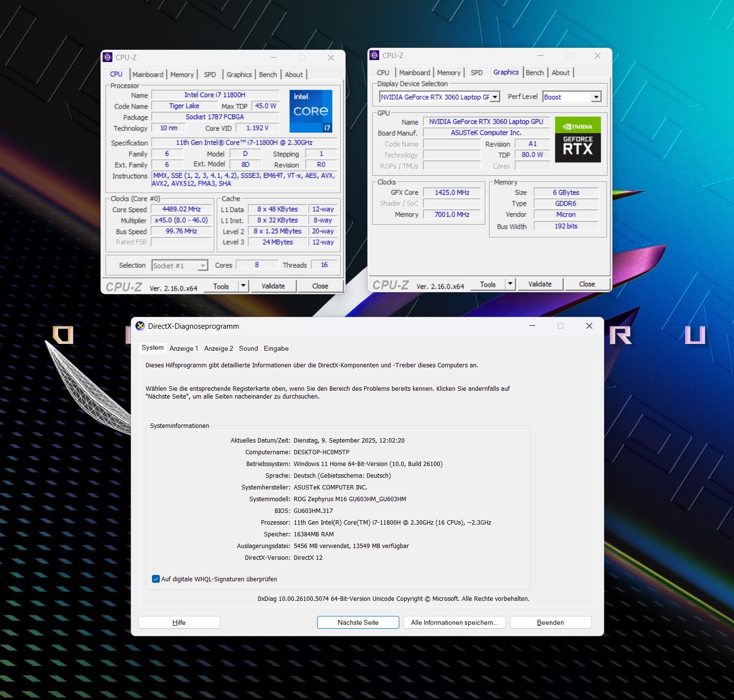
Task: Click the GPU TDP value 80.0 W
Action: click(532, 154)
